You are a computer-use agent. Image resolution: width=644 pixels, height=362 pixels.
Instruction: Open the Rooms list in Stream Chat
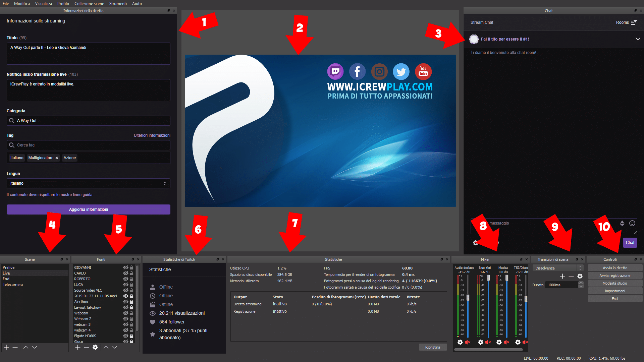click(x=626, y=22)
